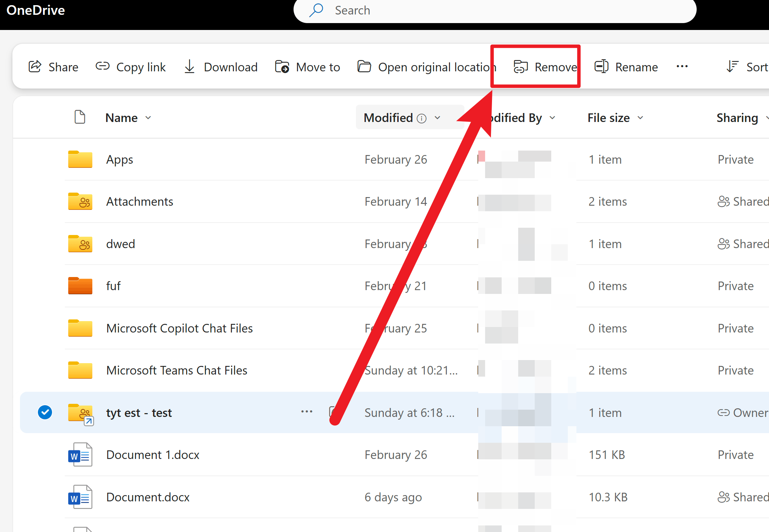Screen dimensions: 769x532
Task: Open the More actions ellipsis menu
Action: coord(682,66)
